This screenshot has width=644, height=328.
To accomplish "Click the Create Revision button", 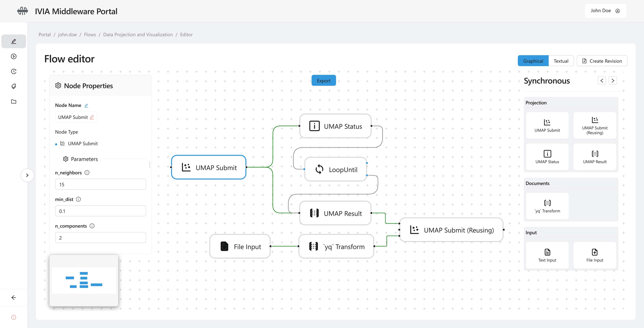I will (x=602, y=61).
